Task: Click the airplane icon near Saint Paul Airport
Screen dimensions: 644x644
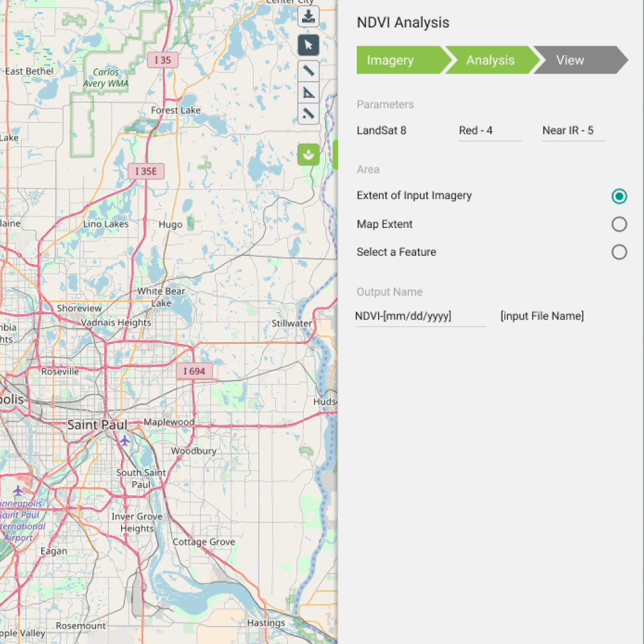Action: 124,441
